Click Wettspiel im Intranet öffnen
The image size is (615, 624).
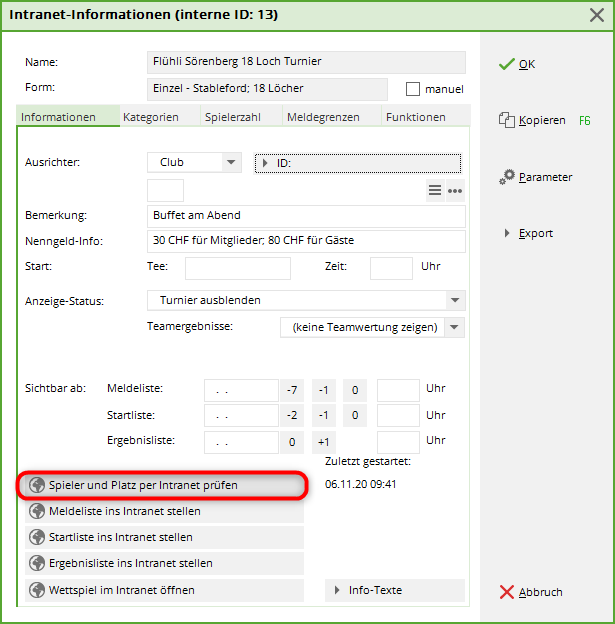[164, 590]
